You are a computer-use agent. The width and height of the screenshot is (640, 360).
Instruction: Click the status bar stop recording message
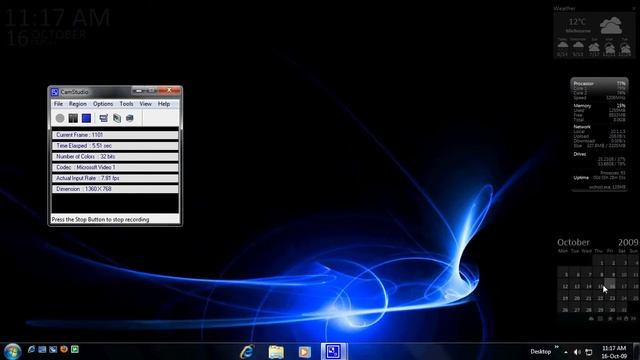point(100,220)
